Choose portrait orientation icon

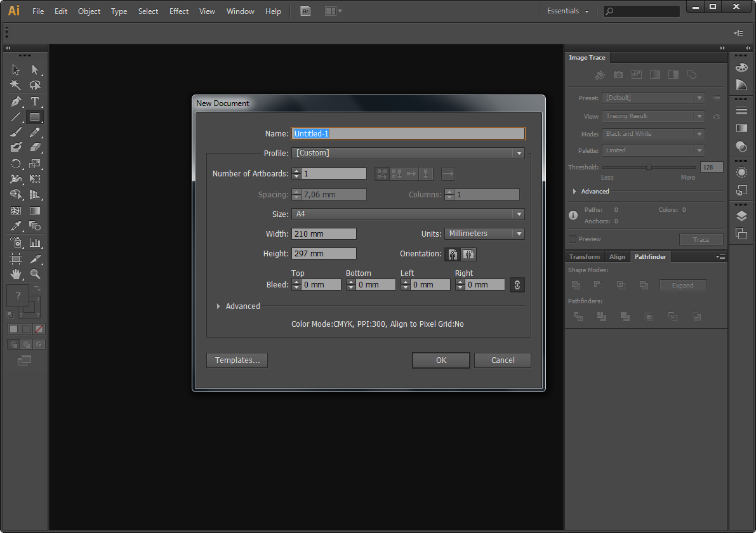(452, 254)
